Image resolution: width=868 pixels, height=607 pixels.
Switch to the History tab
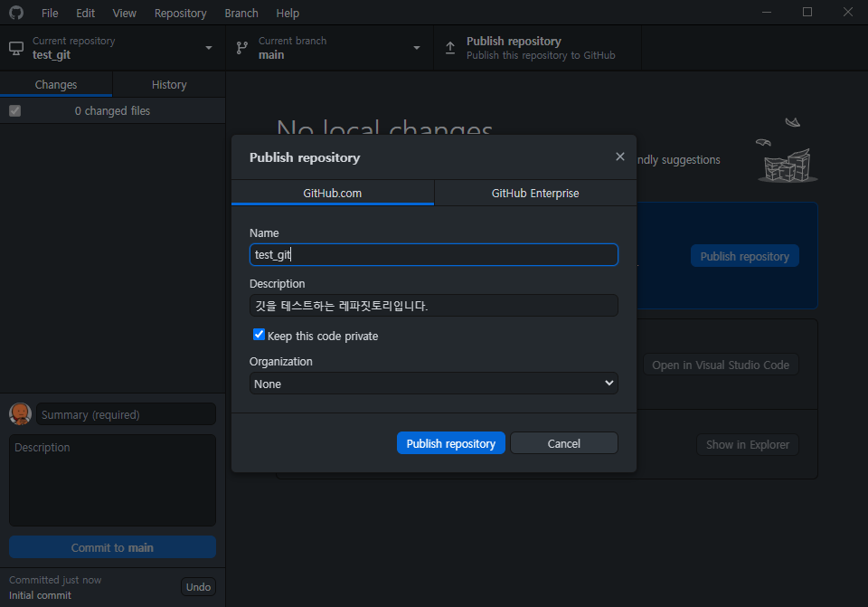coord(169,85)
